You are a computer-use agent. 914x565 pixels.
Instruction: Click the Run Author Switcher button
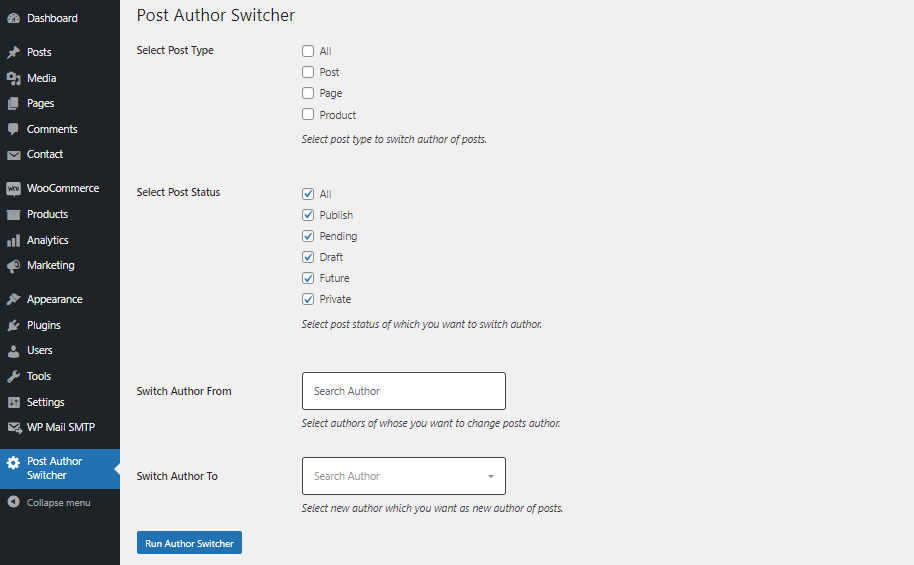pos(189,543)
